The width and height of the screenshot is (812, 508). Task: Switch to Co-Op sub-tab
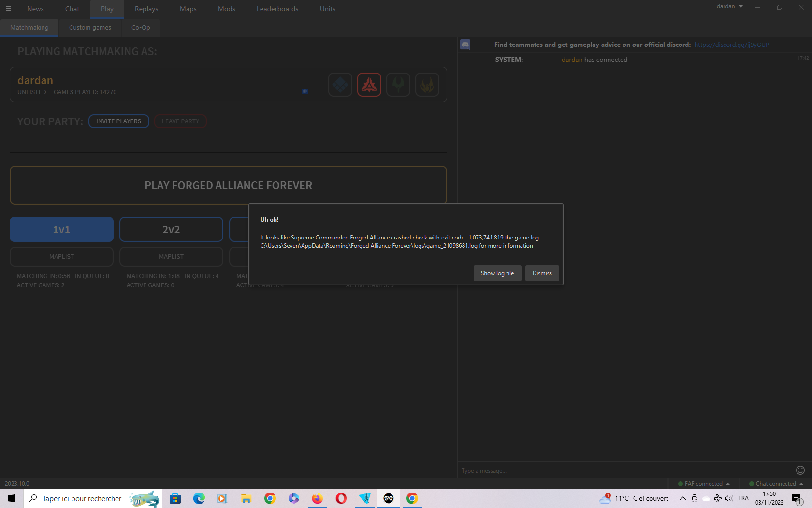click(x=141, y=28)
